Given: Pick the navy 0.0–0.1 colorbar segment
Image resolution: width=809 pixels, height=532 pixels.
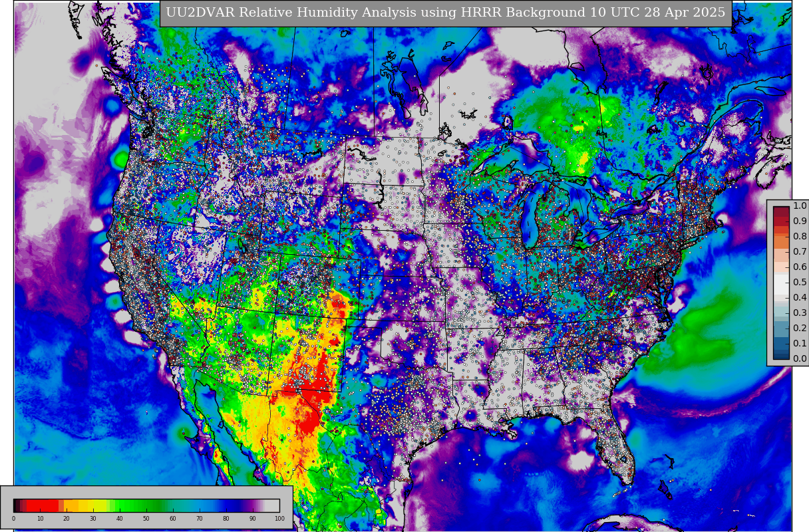Looking at the screenshot, I should [x=781, y=351].
